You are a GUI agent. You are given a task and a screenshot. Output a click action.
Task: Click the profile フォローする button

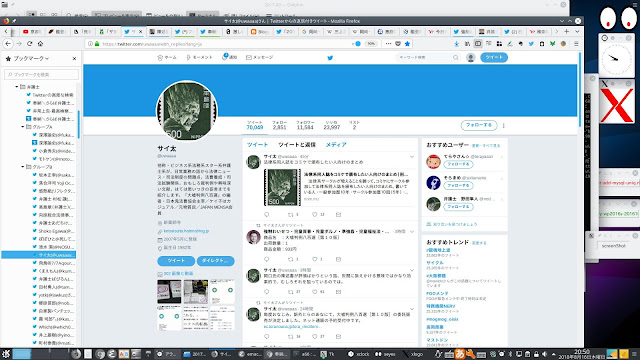479,125
